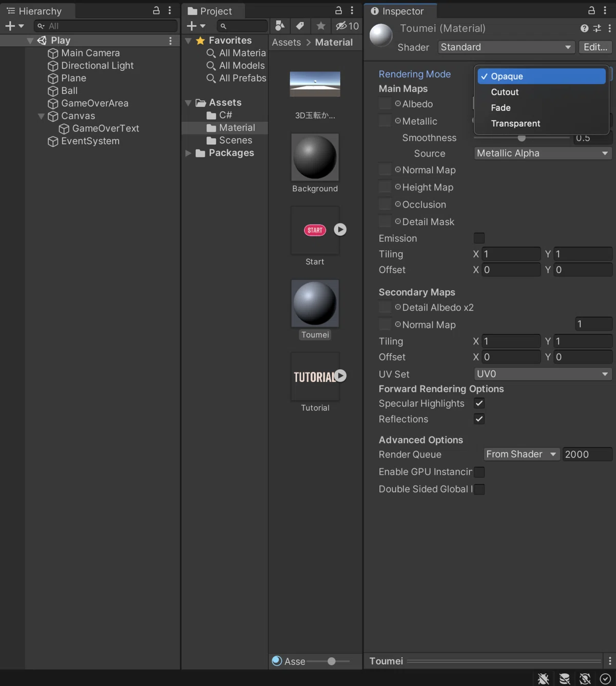Click auto-generate lighting status icon

[x=585, y=679]
